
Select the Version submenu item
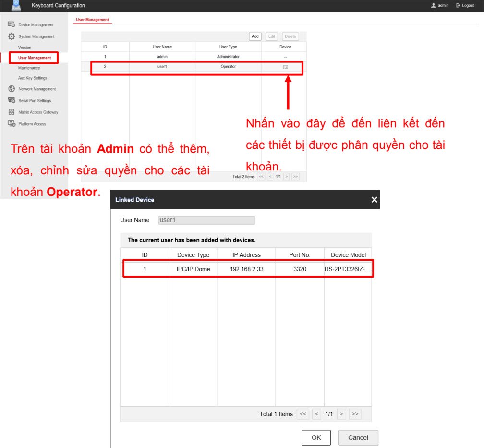coord(24,48)
